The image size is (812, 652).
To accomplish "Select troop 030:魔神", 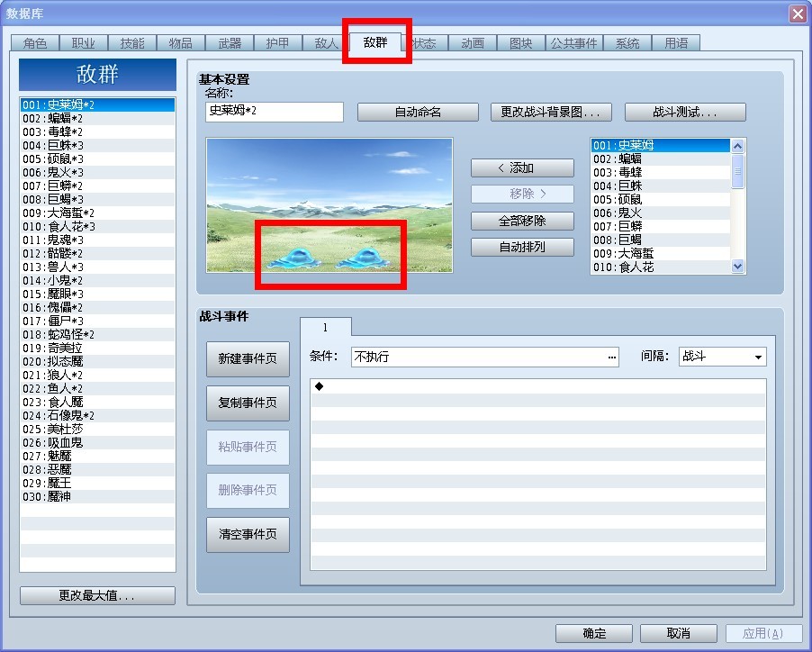I will (x=97, y=496).
